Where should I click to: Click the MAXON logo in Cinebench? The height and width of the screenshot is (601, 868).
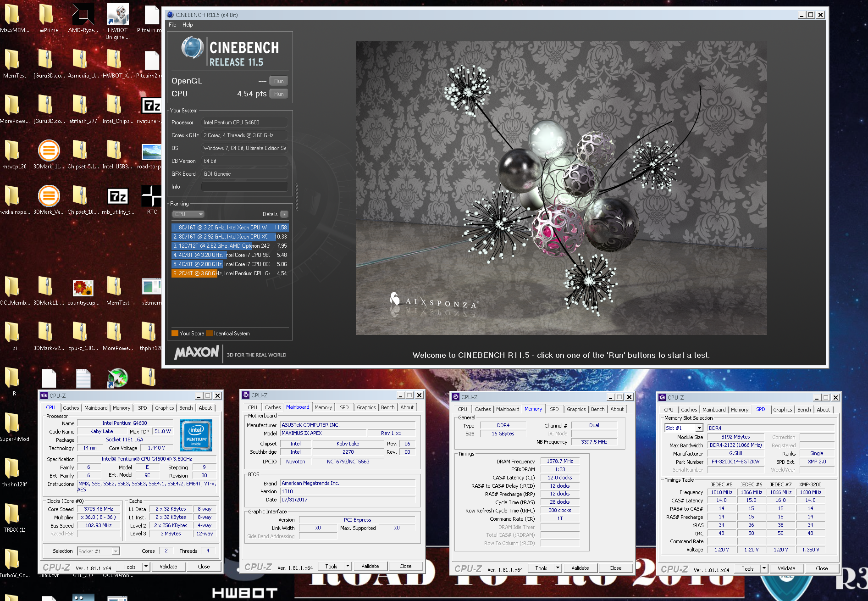coord(197,353)
